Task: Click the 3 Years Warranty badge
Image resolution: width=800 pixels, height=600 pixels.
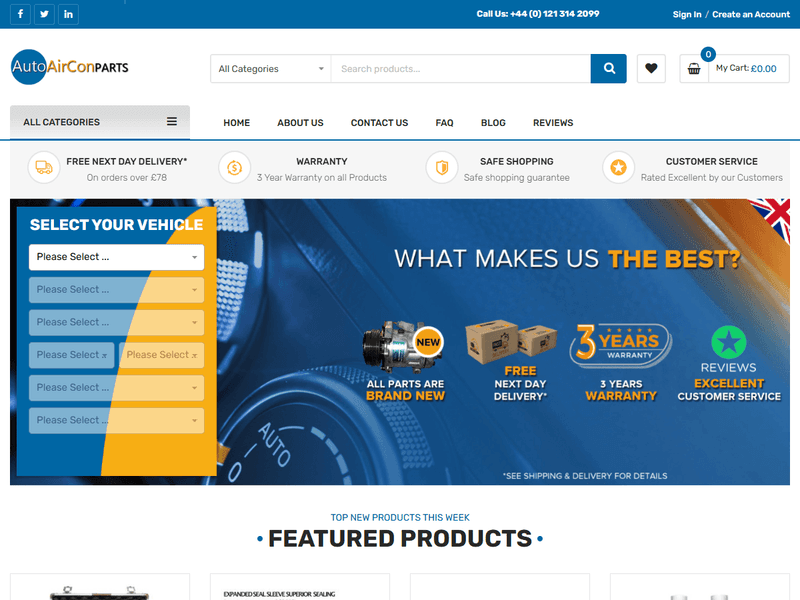Action: (621, 345)
